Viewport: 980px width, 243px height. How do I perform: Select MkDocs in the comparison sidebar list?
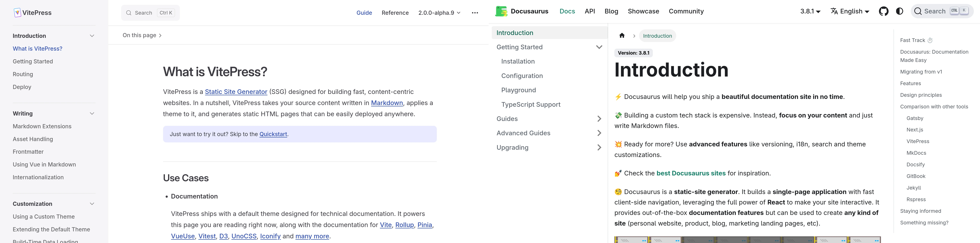(x=916, y=153)
